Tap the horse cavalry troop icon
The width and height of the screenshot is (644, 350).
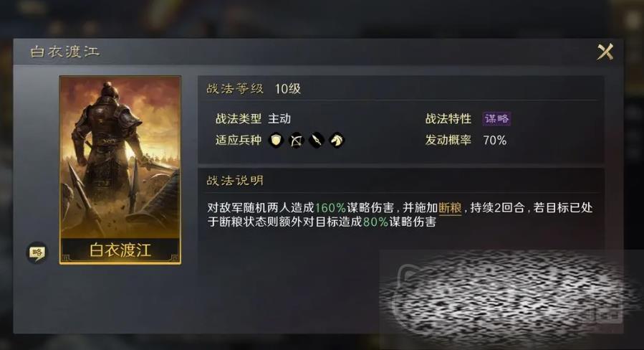point(337,141)
